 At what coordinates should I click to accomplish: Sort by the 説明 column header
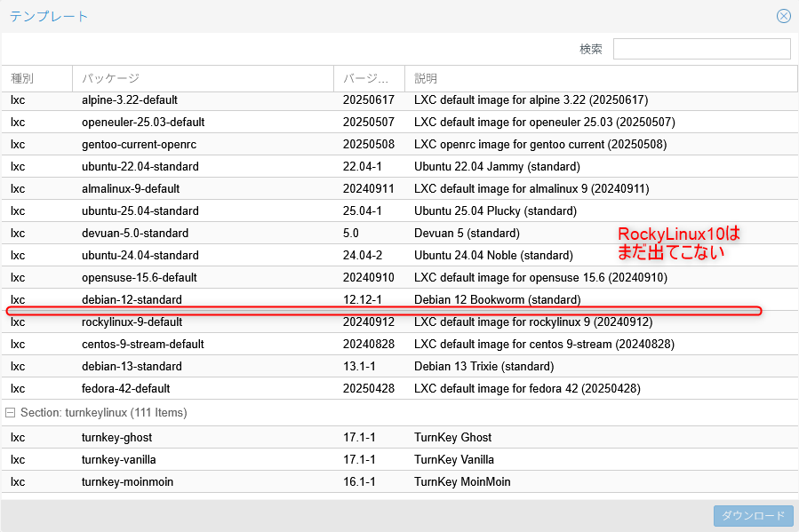(601, 79)
